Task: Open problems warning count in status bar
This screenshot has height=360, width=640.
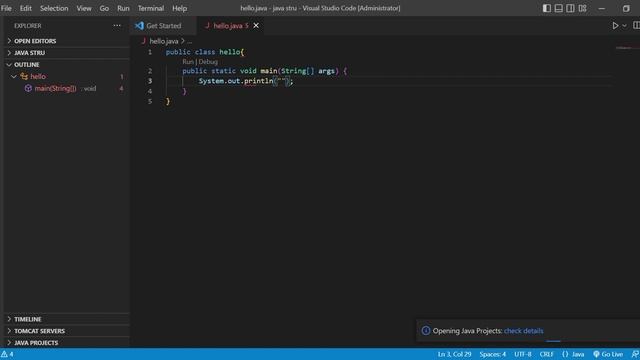Action: (7, 354)
